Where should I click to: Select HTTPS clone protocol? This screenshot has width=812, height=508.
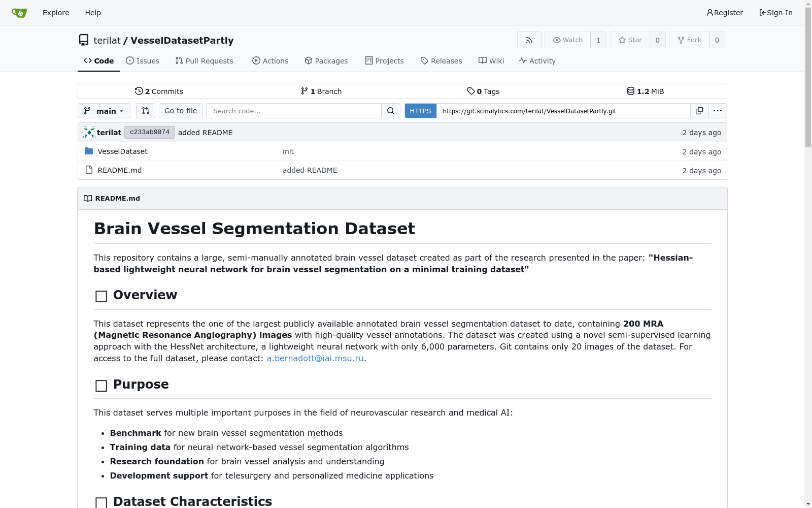click(x=420, y=111)
